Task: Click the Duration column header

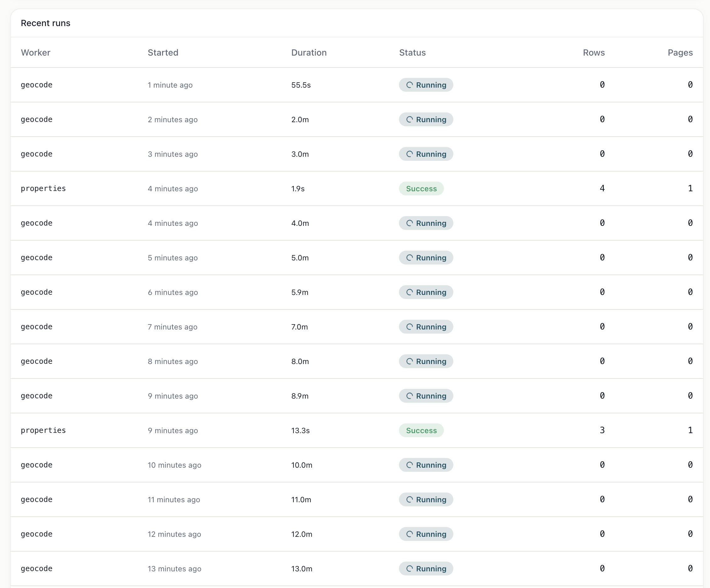Action: pyautogui.click(x=309, y=53)
